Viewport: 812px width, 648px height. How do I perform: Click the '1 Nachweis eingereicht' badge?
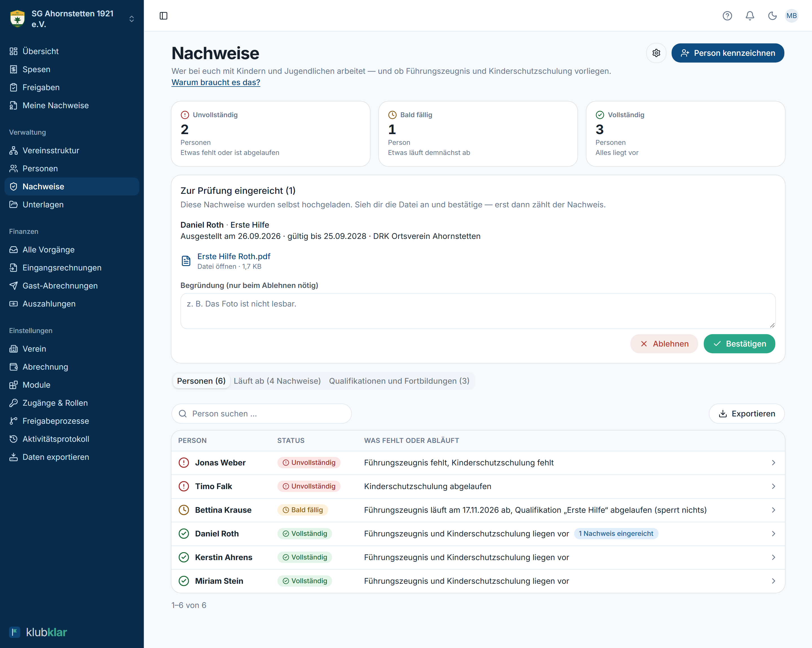pos(616,534)
